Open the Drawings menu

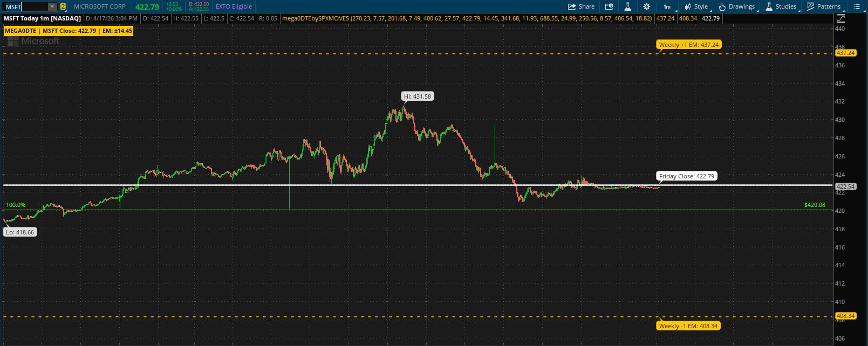click(x=737, y=6)
